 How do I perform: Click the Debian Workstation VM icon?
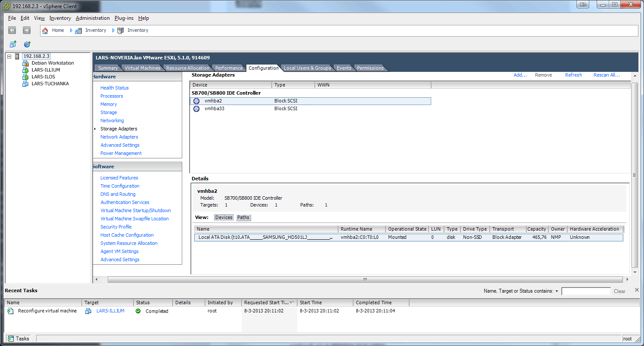click(x=25, y=63)
